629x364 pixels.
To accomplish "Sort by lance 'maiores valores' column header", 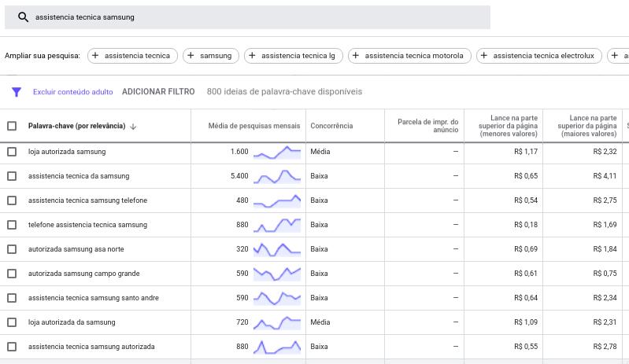I will pos(586,126).
